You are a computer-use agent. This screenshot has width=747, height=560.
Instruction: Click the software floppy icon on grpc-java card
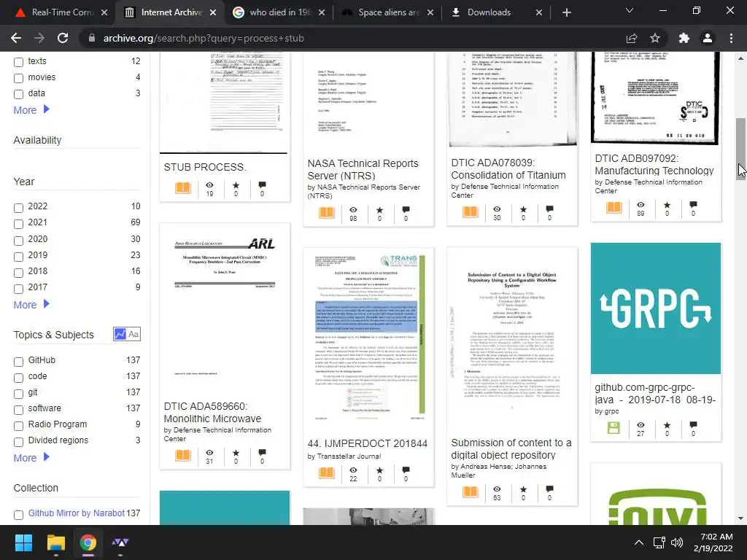click(614, 427)
